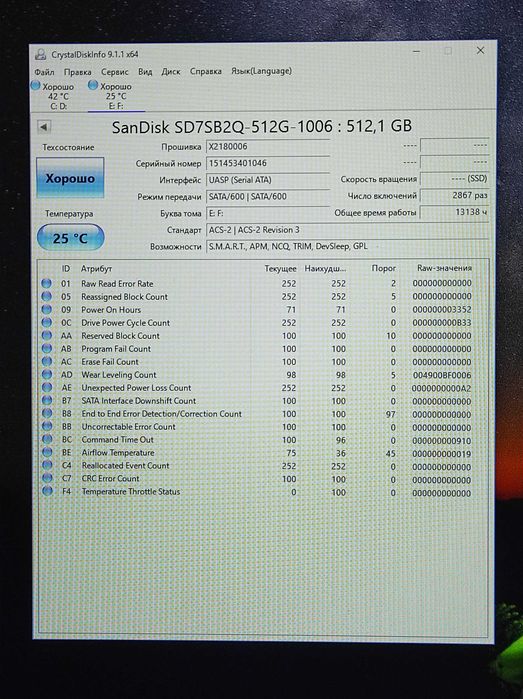Viewport: 523px width, 699px height.
Task: Click the 25 °C temperature button
Action: pos(70,238)
